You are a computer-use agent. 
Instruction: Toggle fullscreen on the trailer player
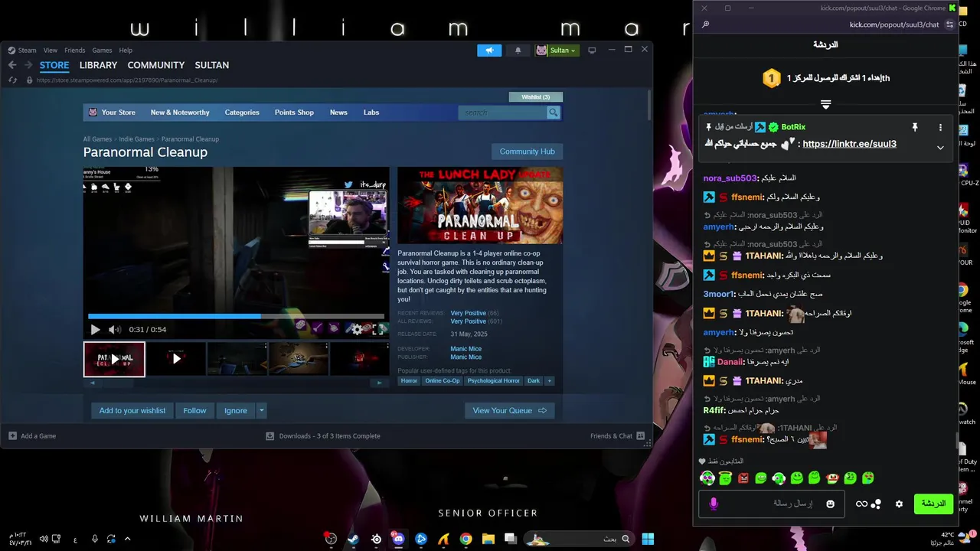pyautogui.click(x=378, y=330)
